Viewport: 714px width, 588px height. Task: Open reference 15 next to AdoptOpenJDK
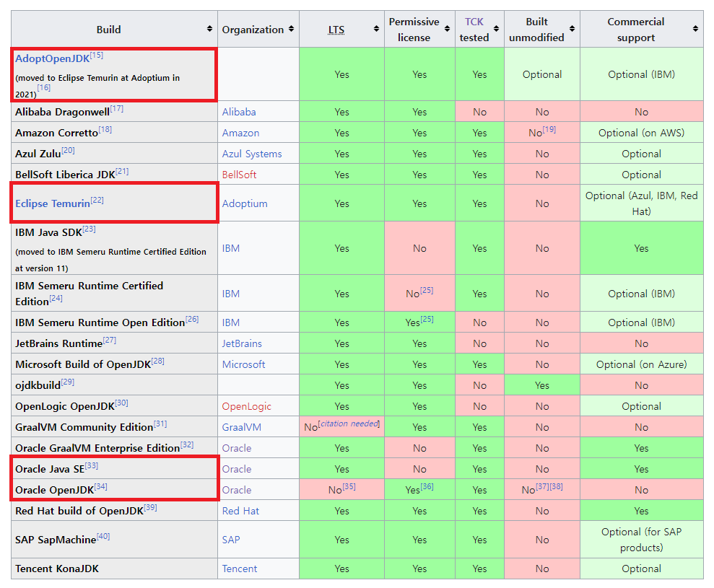(97, 55)
